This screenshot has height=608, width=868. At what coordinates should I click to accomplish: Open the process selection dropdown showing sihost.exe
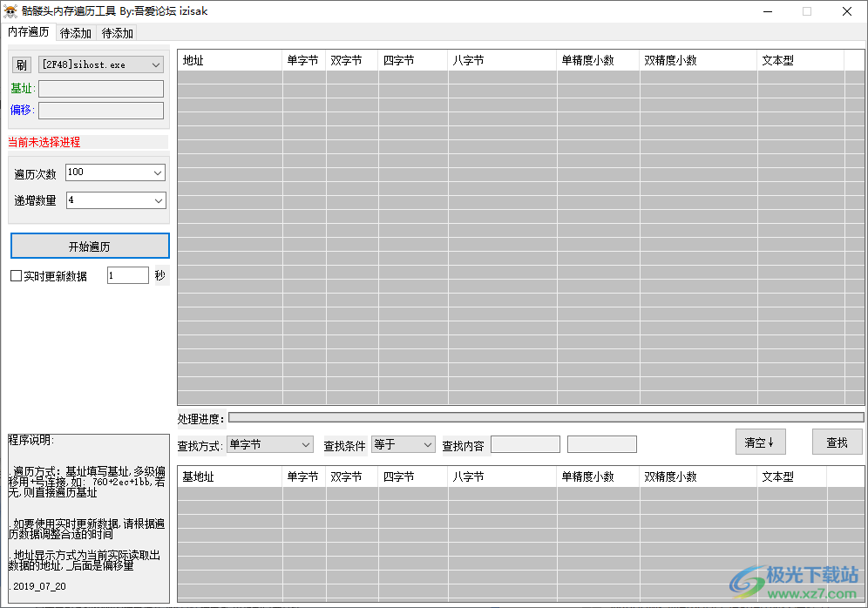(x=101, y=65)
